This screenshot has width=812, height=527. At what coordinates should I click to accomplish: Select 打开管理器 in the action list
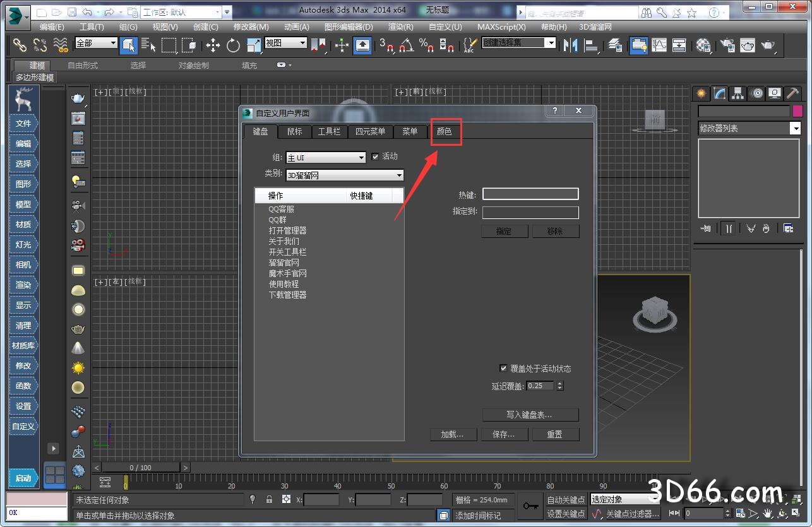287,230
